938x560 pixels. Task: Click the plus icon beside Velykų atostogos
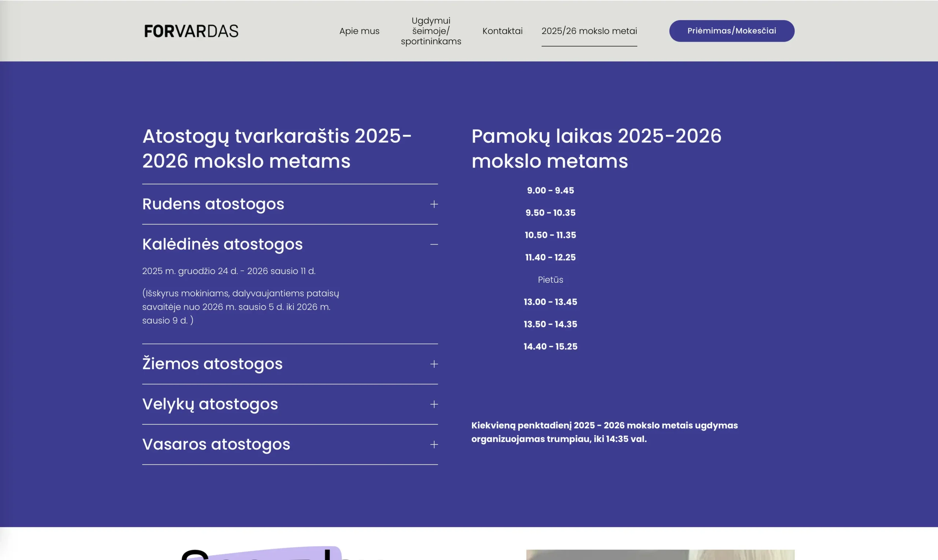pyautogui.click(x=434, y=404)
